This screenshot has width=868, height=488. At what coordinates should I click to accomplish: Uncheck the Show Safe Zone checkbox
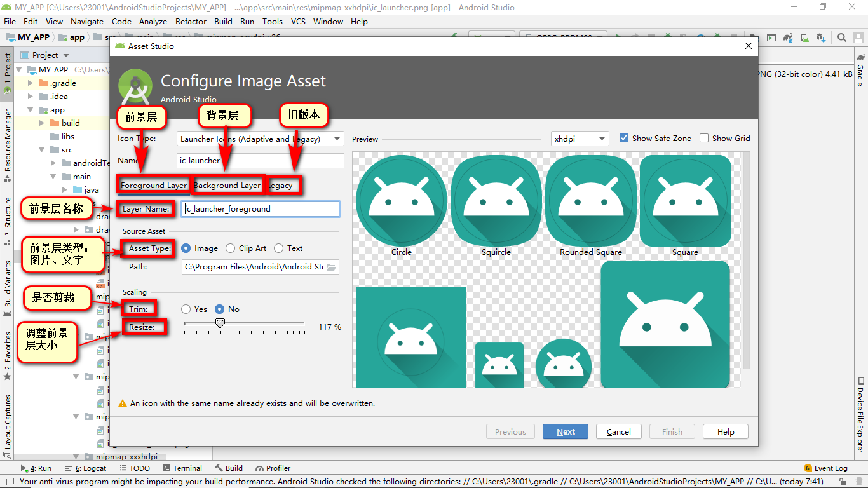point(624,138)
